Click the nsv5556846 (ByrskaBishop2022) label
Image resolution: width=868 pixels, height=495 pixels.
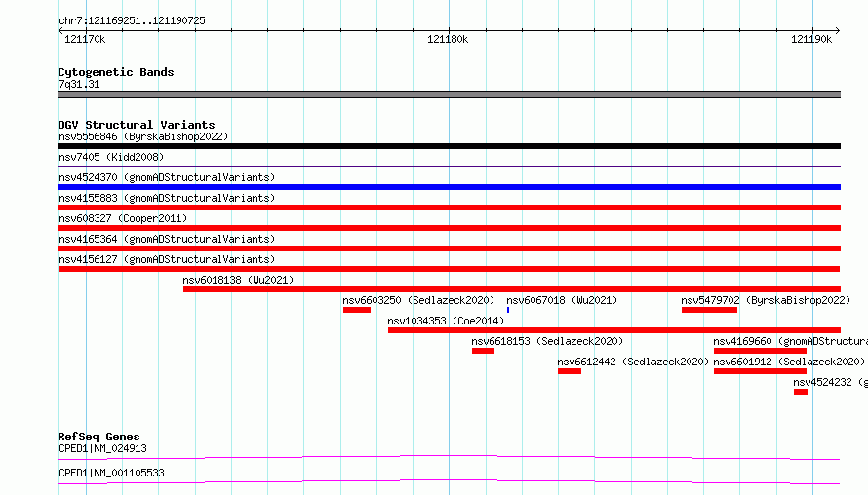tap(143, 136)
